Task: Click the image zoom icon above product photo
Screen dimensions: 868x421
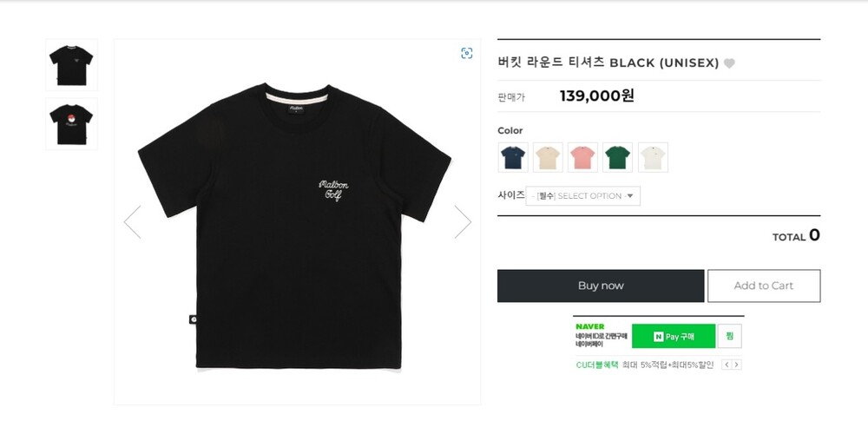Action: click(467, 53)
